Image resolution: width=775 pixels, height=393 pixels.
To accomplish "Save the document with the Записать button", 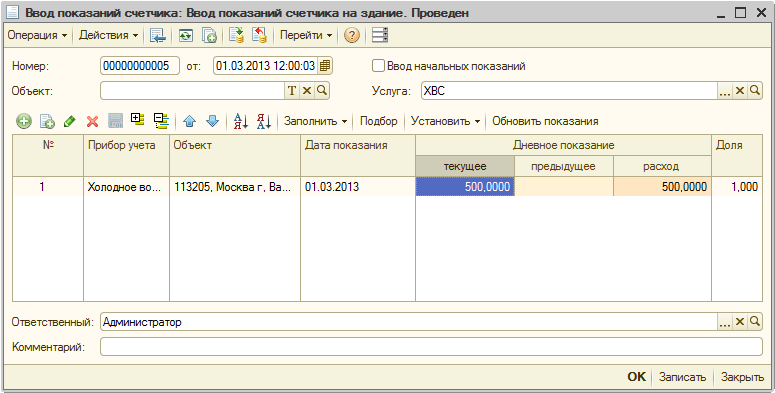I will coord(682,377).
